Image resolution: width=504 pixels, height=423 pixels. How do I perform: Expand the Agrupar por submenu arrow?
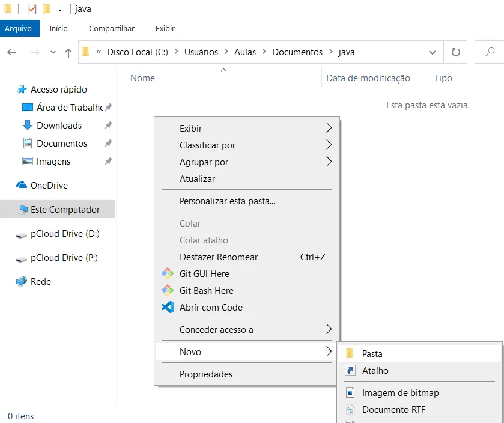pyautogui.click(x=329, y=162)
